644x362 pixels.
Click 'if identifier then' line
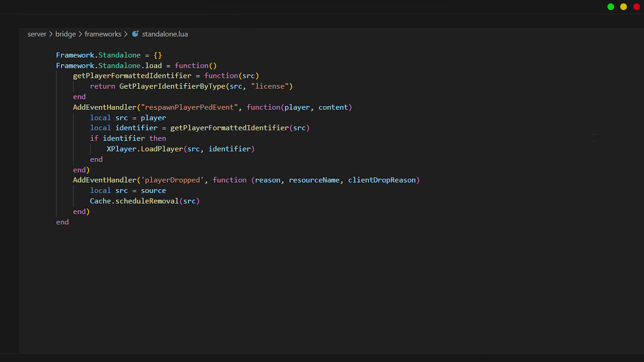(x=128, y=138)
